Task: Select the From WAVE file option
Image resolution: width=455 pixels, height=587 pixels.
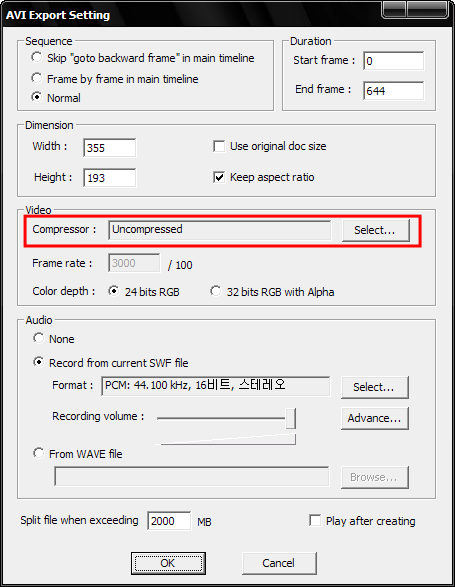Action: [x=39, y=453]
